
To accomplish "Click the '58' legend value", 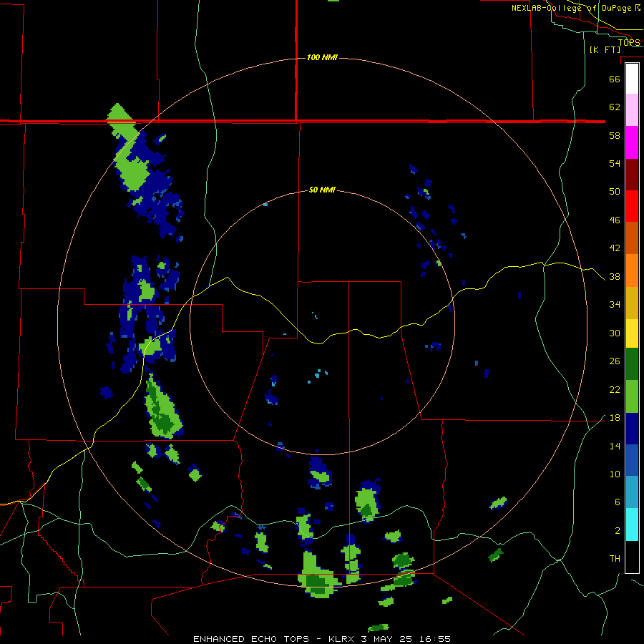I will pyautogui.click(x=615, y=135).
